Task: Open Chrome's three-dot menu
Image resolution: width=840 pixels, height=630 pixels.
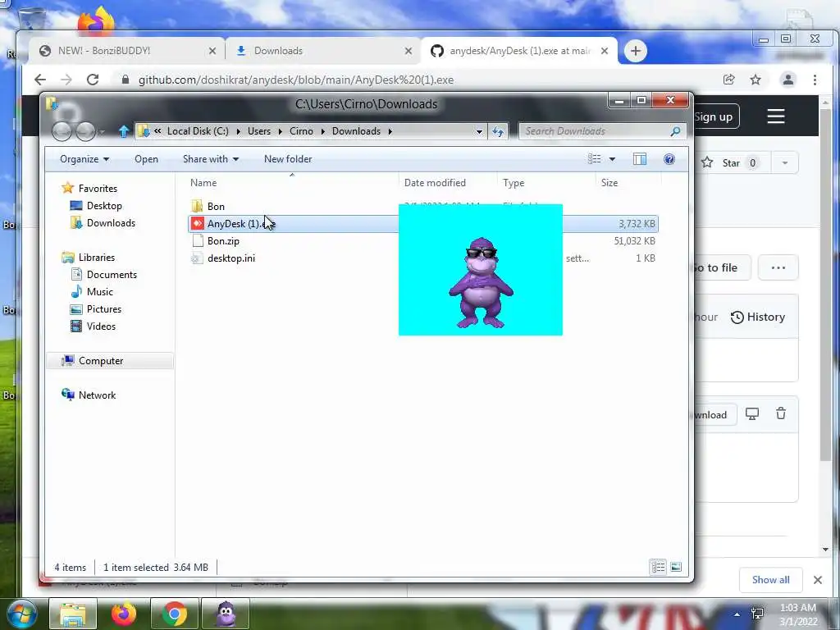Action: tap(815, 80)
